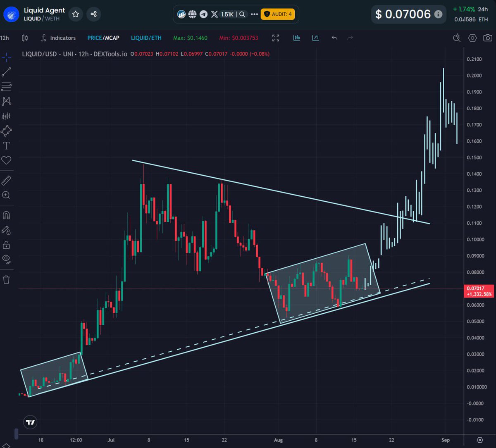Open the Telegram link
496x448 pixels.
tap(203, 14)
